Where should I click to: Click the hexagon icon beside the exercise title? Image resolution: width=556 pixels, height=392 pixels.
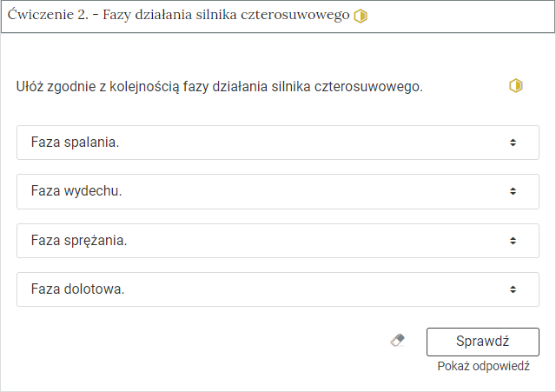361,16
